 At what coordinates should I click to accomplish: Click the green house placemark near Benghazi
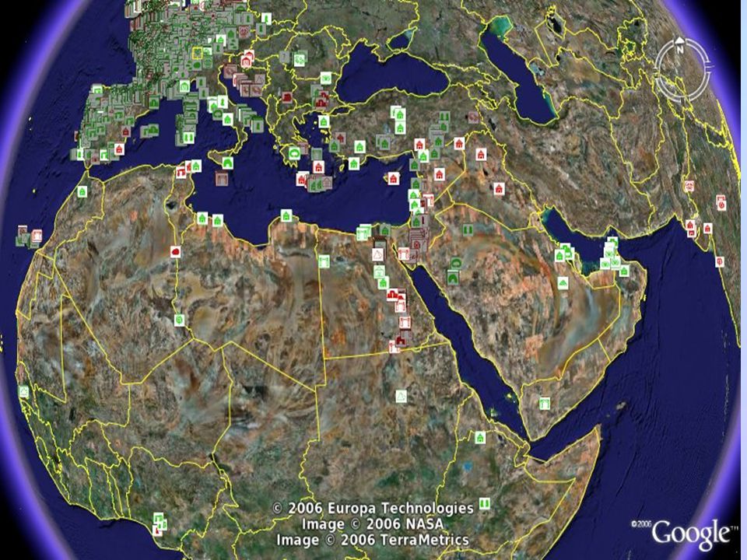(x=286, y=215)
